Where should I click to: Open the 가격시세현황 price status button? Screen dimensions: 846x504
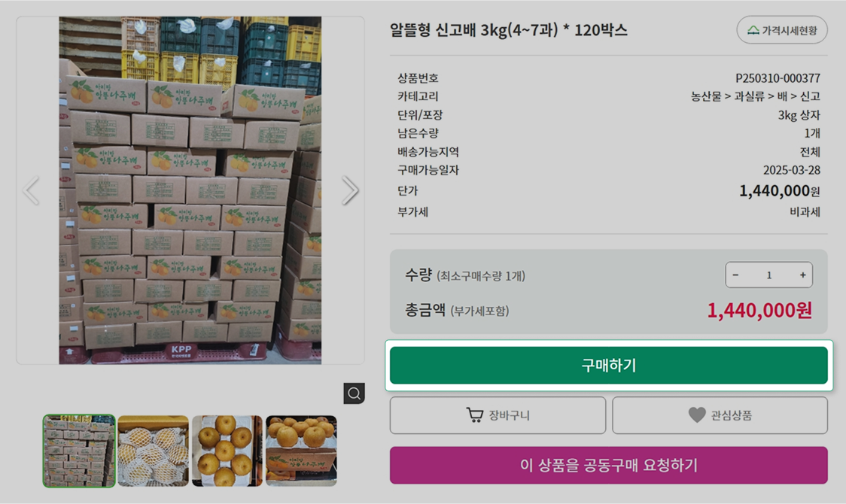coord(782,30)
